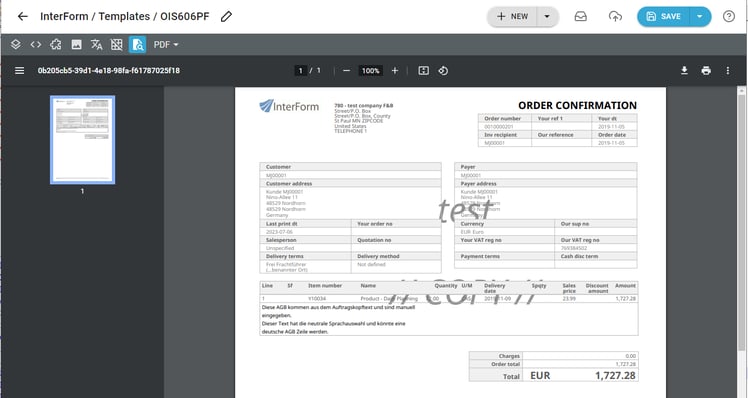Zoom in with the plus button
The height and width of the screenshot is (398, 748).
[395, 71]
